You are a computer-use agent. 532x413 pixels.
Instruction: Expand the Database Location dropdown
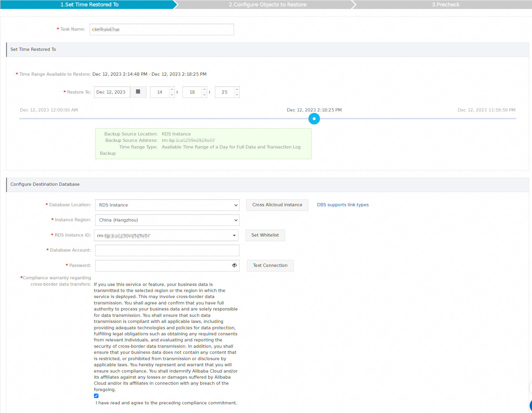[x=167, y=205]
